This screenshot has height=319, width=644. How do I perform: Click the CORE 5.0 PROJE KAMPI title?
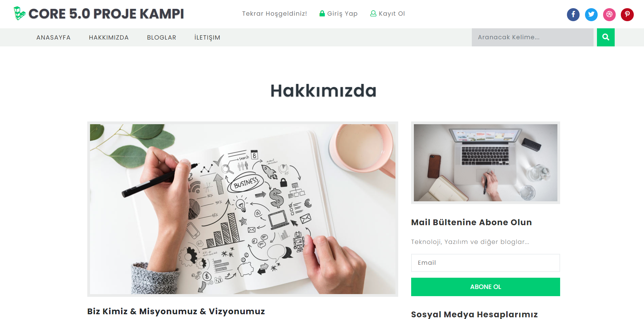[x=106, y=14]
